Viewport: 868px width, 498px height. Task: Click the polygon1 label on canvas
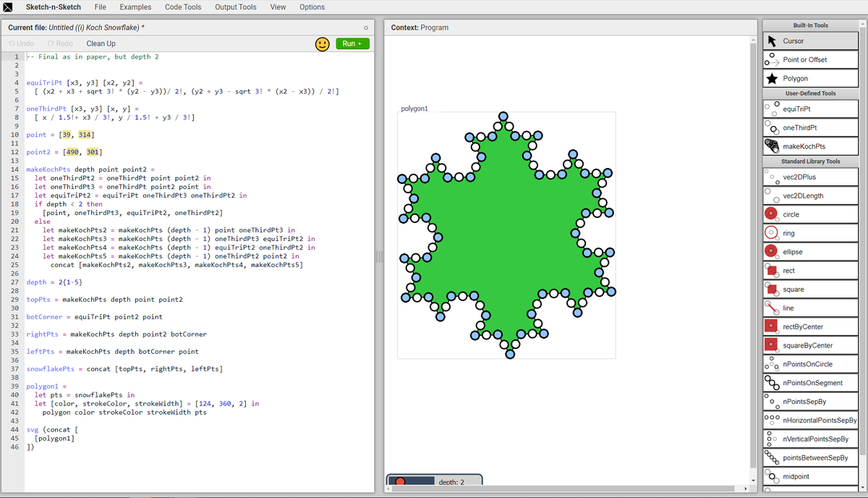coord(414,109)
